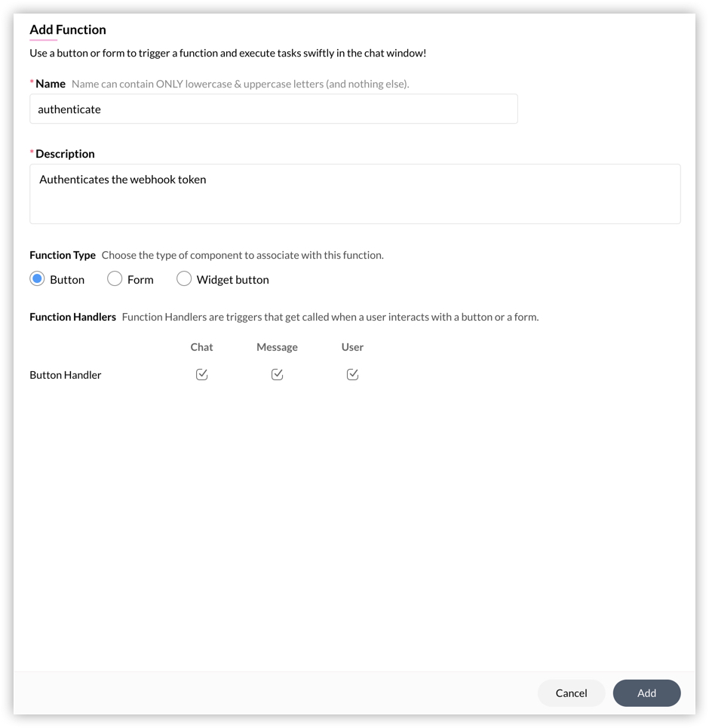Click the Function Handlers section label

tap(72, 317)
